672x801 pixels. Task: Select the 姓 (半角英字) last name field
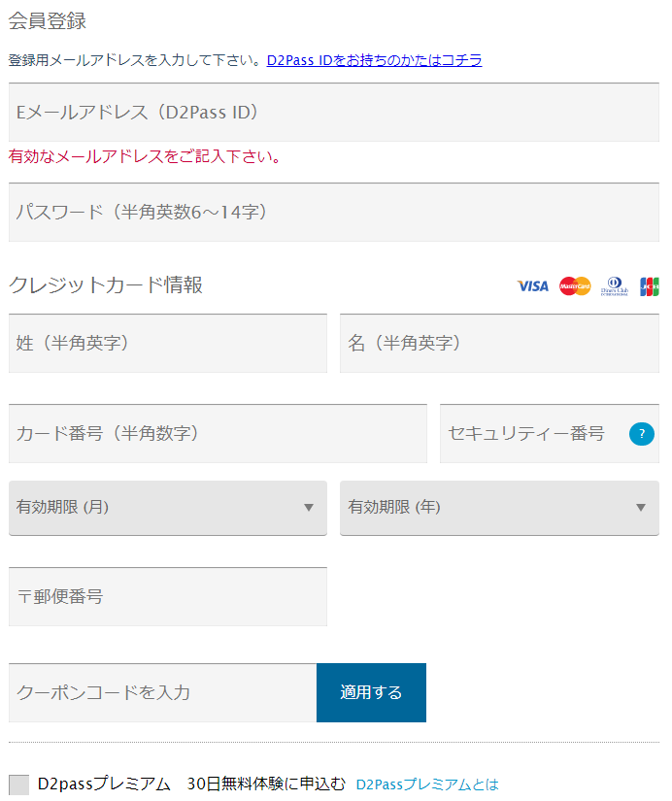[168, 344]
